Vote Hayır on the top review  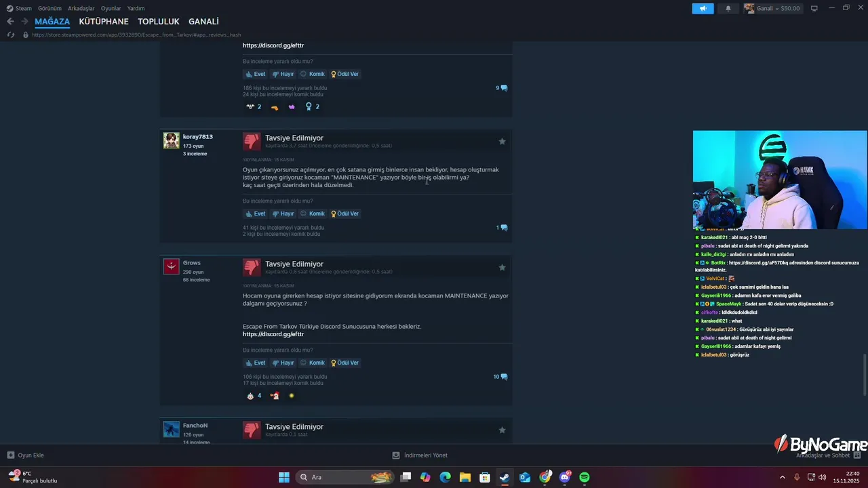pyautogui.click(x=283, y=74)
